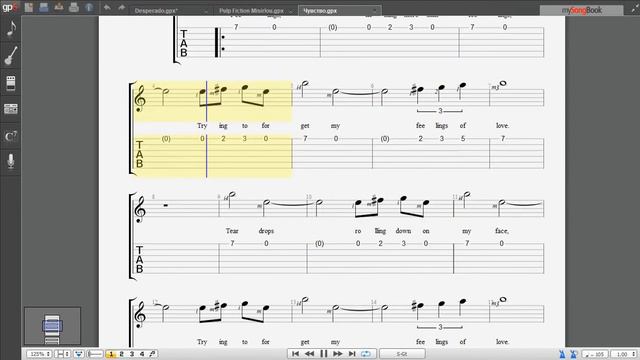The height and width of the screenshot is (360, 640).
Task: Click the repeat sign in top tab staff
Action: pyautogui.click(x=220, y=42)
